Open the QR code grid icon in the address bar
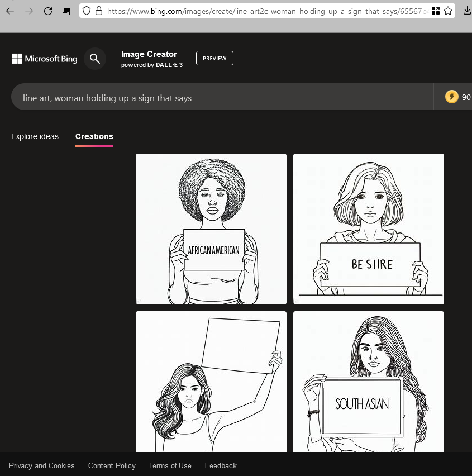This screenshot has height=476, width=472. click(436, 11)
